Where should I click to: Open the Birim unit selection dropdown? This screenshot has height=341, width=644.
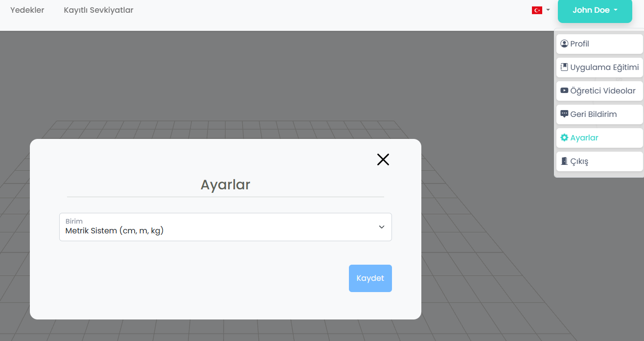225,227
